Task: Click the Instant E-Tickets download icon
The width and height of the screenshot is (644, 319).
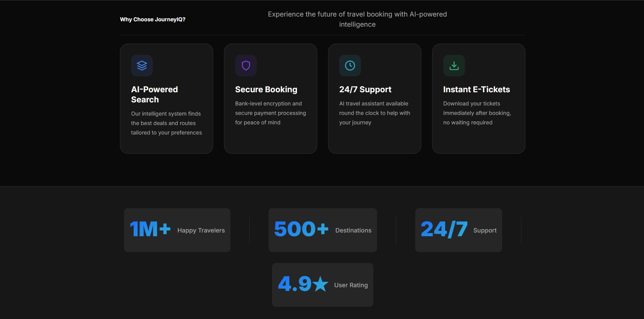Action: click(454, 66)
